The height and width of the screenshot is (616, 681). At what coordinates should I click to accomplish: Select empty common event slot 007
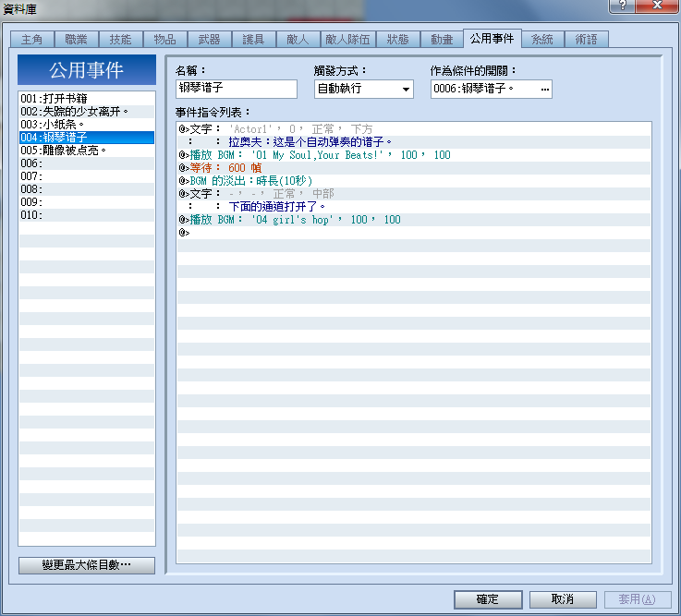(x=87, y=176)
